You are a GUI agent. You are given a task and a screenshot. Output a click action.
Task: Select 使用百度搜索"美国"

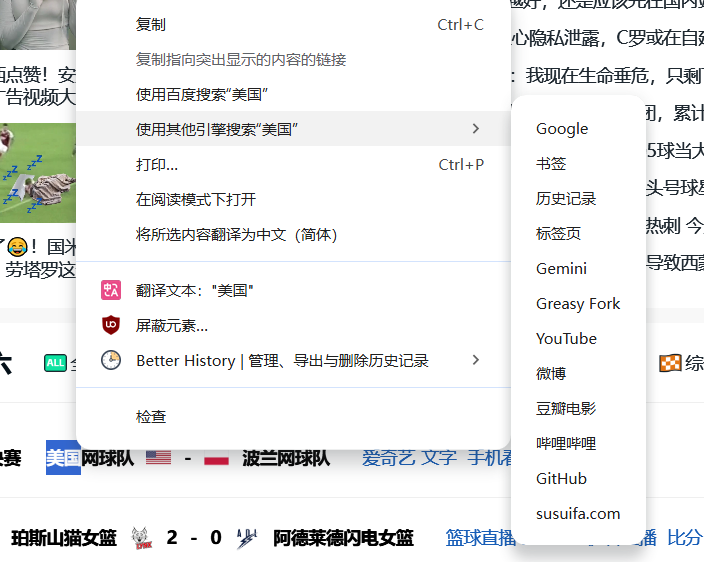tap(294, 94)
